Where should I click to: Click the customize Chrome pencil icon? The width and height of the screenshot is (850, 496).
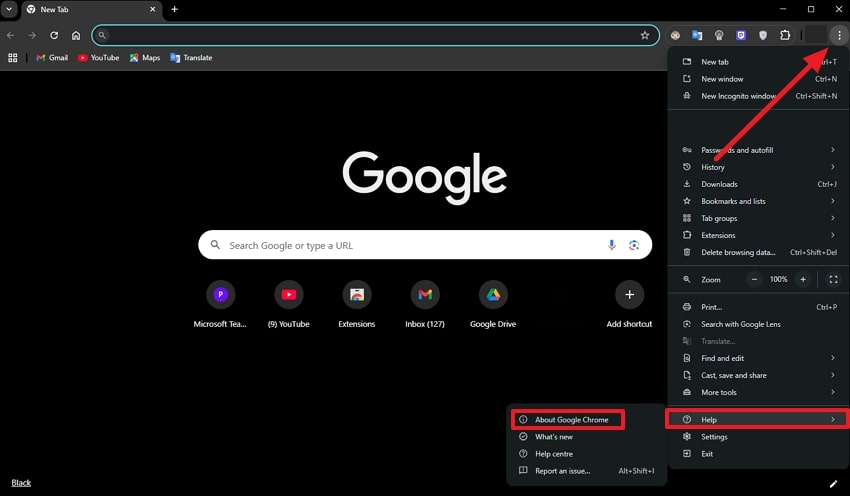pos(833,484)
